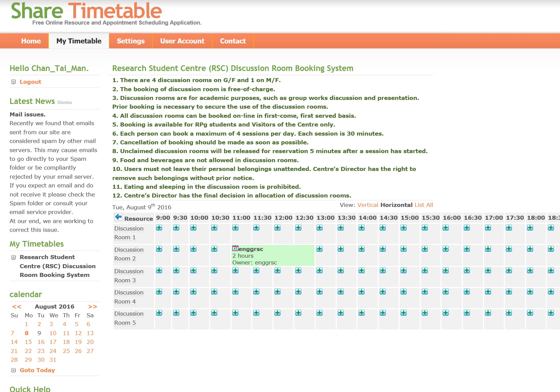Add booking for Discussion Room 4 at 9:00
Screen dimensions: 560x392
(159, 292)
